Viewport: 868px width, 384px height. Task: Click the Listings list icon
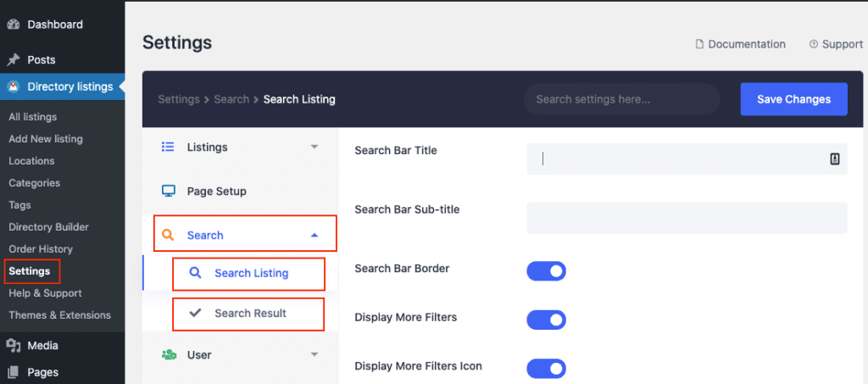click(x=168, y=147)
